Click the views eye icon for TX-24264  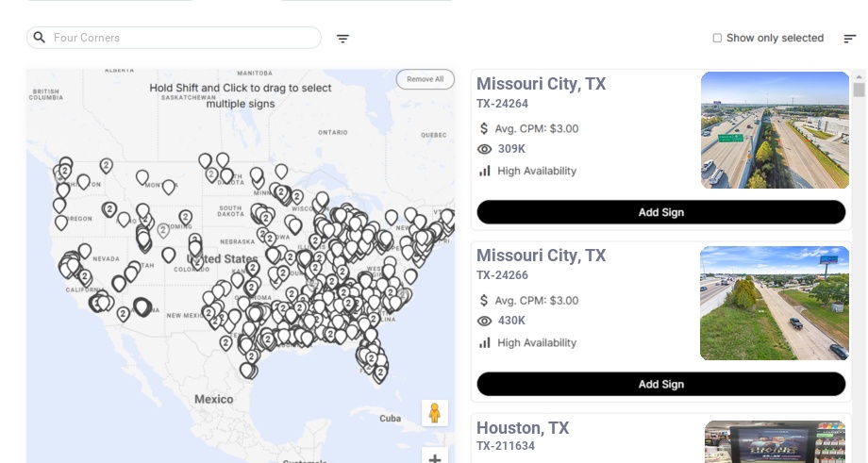point(485,149)
